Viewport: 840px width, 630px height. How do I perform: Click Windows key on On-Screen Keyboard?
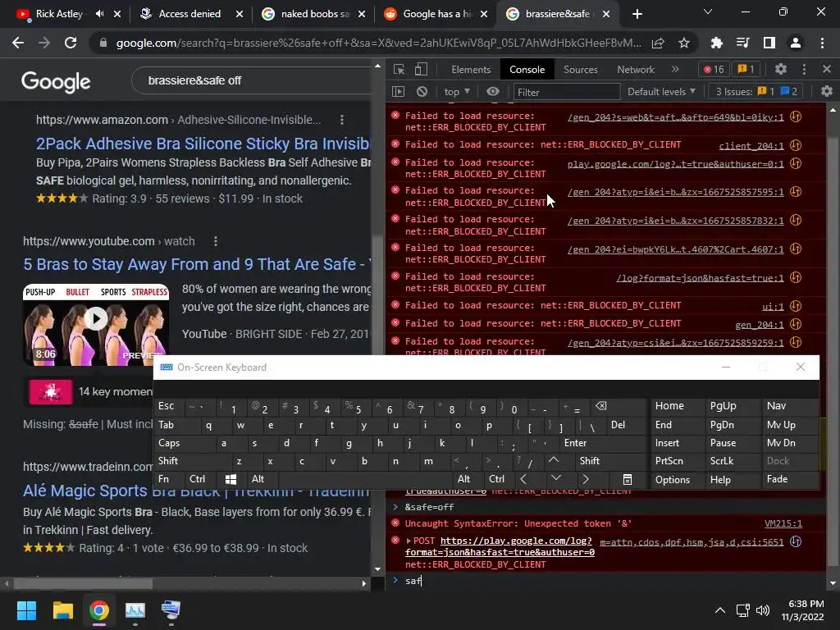(231, 479)
